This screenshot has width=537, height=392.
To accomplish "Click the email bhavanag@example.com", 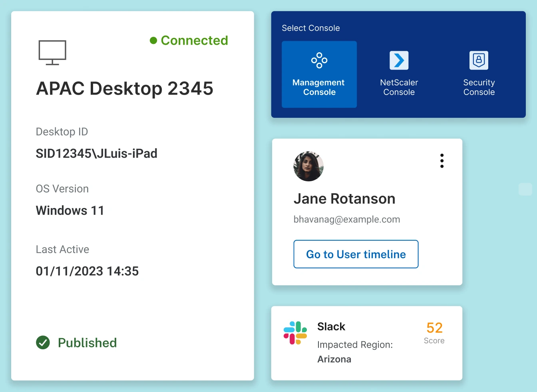I will tap(347, 220).
